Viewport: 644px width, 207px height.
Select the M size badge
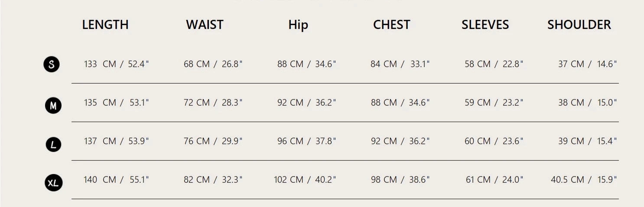53,105
